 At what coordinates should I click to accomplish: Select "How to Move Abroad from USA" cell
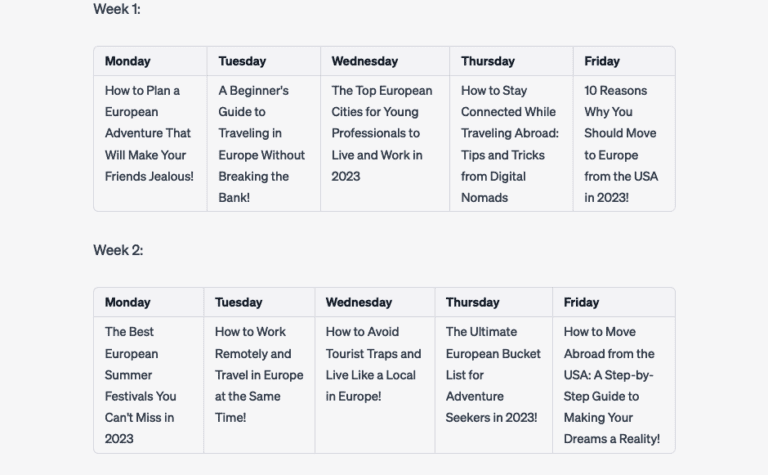(x=611, y=385)
